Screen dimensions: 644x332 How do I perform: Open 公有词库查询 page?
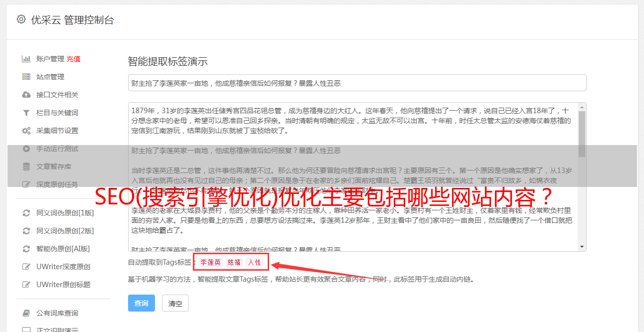[57, 313]
